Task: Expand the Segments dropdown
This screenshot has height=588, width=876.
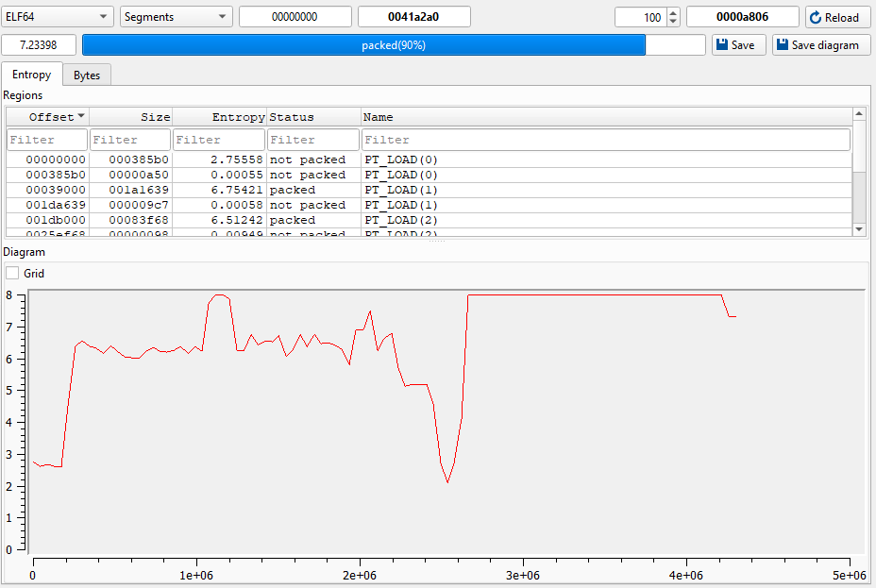Action: pos(176,17)
